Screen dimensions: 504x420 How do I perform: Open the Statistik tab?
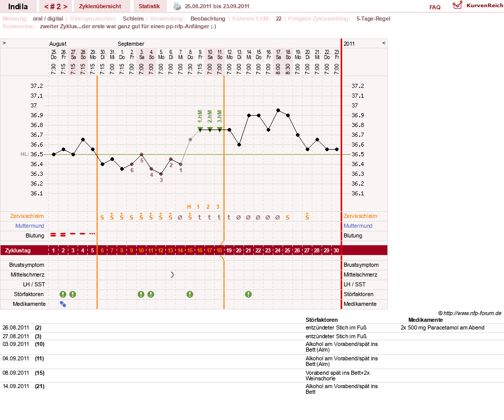[149, 6]
